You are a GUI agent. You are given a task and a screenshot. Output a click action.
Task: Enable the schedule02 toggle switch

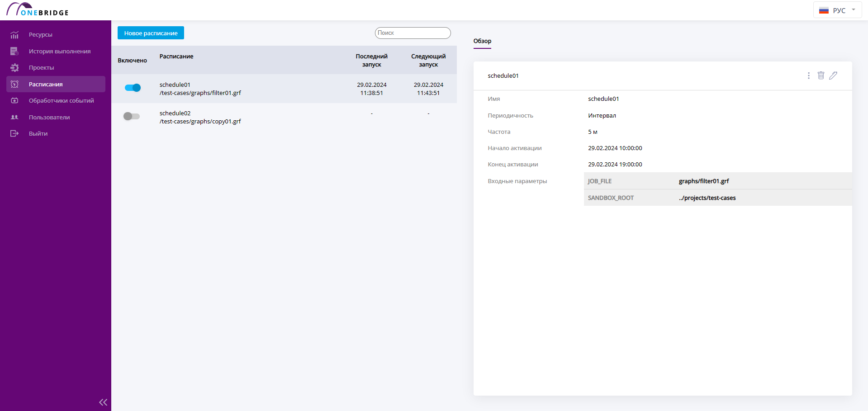pos(132,116)
